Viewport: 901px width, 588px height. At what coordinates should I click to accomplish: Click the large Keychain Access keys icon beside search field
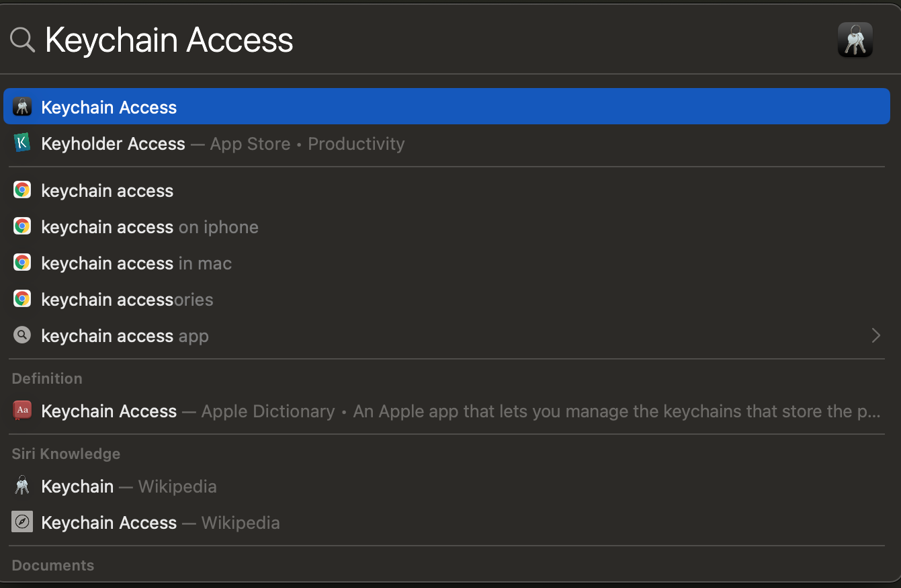pyautogui.click(x=855, y=40)
